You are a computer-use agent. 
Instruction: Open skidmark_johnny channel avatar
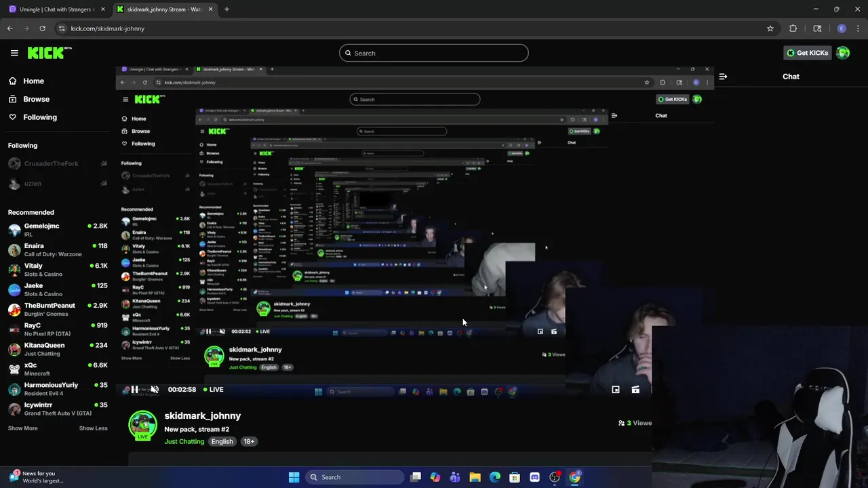(143, 425)
